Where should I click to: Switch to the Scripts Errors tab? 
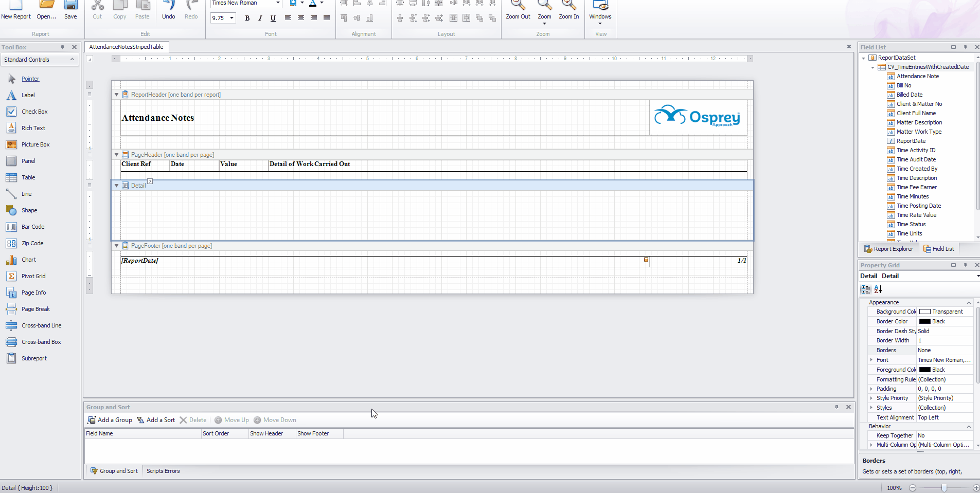click(163, 471)
